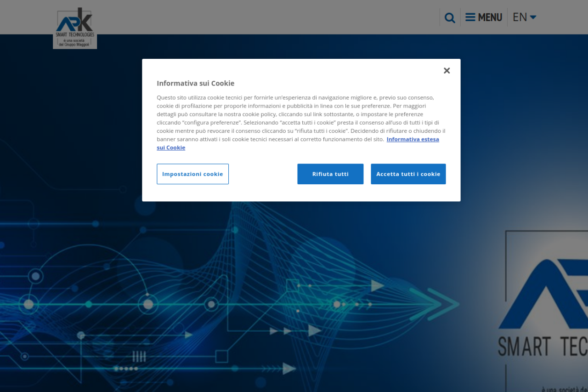Click the APK Smart Technologies header logo
Screen dimensions: 588x392
pyautogui.click(x=75, y=22)
